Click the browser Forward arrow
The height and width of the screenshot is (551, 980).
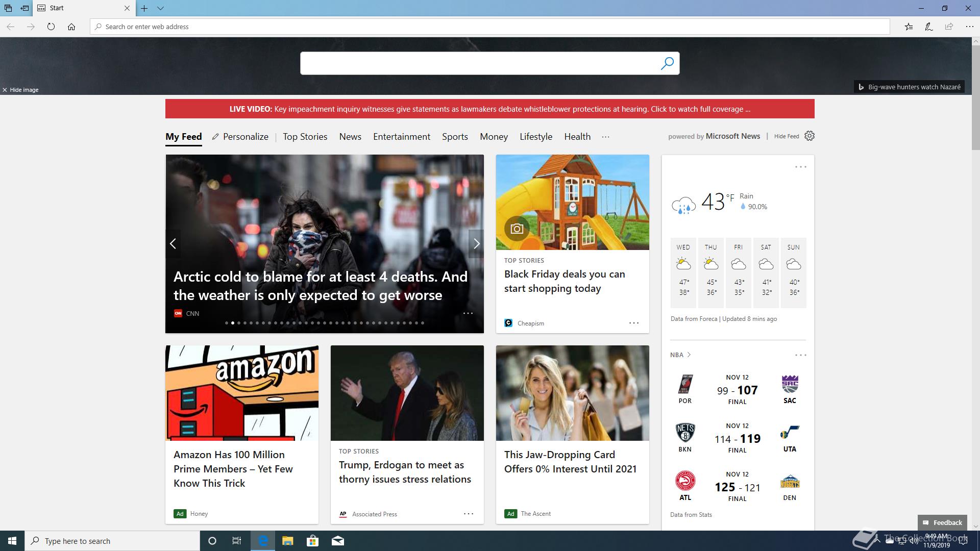31,27
